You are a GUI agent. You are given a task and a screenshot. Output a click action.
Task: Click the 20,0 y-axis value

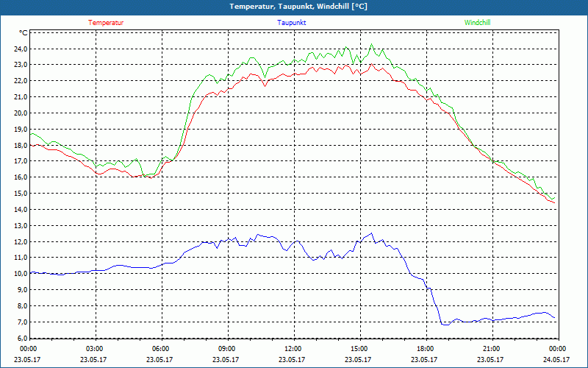point(19,113)
